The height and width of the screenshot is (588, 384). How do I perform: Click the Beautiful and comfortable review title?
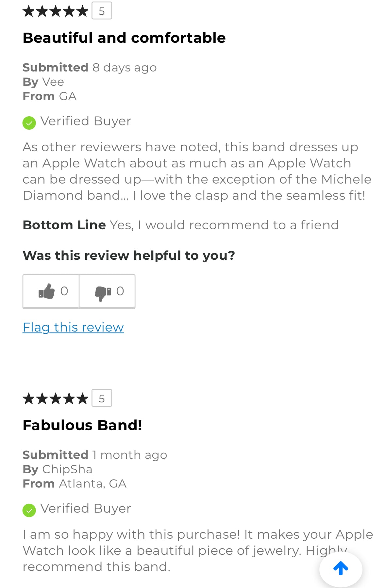coord(124,38)
